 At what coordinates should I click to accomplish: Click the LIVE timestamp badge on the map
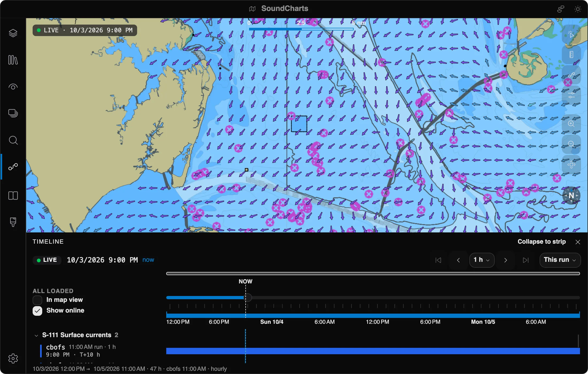point(85,30)
